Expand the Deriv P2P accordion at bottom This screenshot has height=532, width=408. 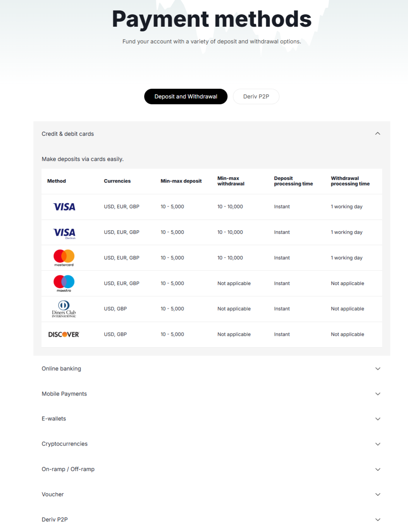point(378,520)
